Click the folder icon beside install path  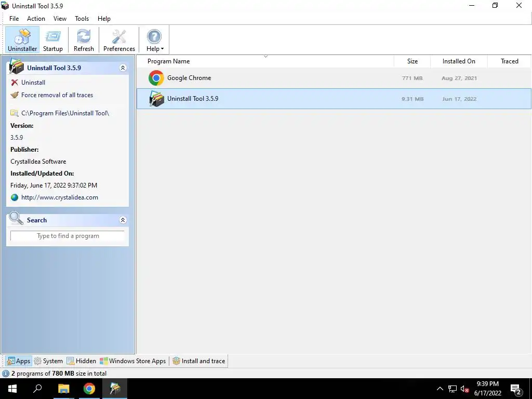coord(14,113)
